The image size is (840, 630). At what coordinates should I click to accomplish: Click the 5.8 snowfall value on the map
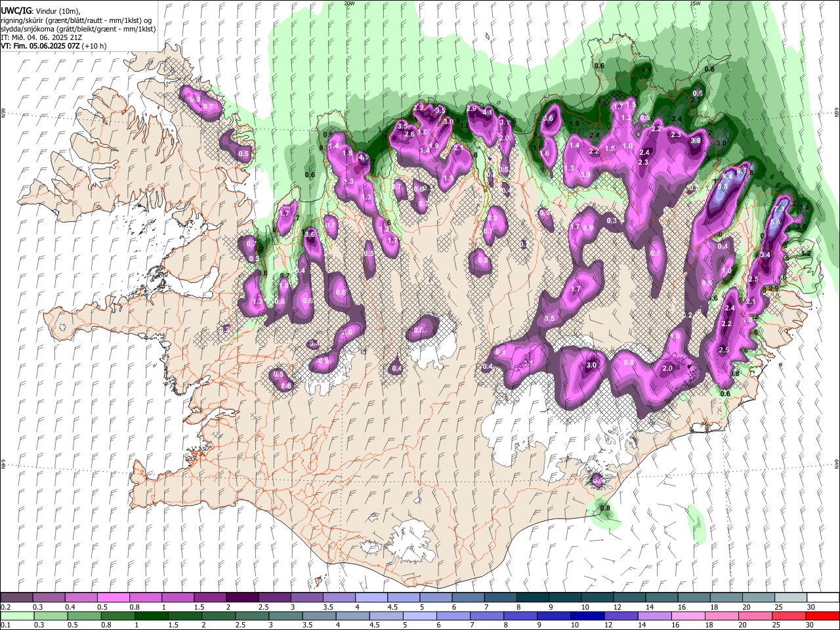723,187
